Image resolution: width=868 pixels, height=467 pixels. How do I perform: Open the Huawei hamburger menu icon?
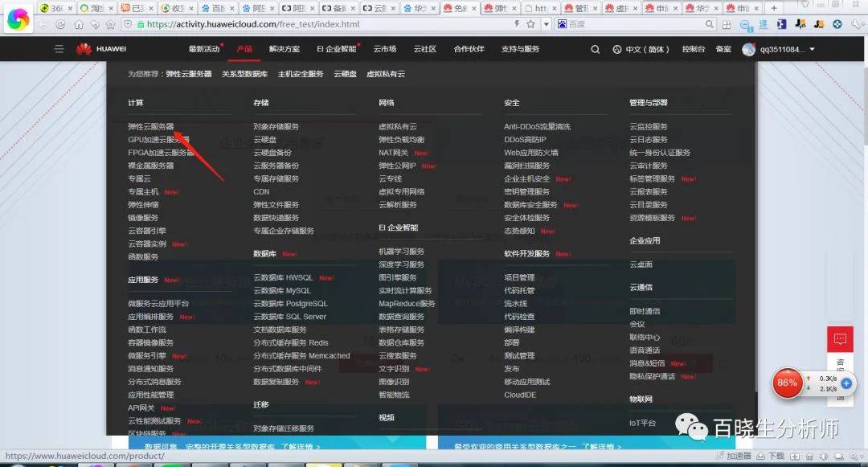59,49
